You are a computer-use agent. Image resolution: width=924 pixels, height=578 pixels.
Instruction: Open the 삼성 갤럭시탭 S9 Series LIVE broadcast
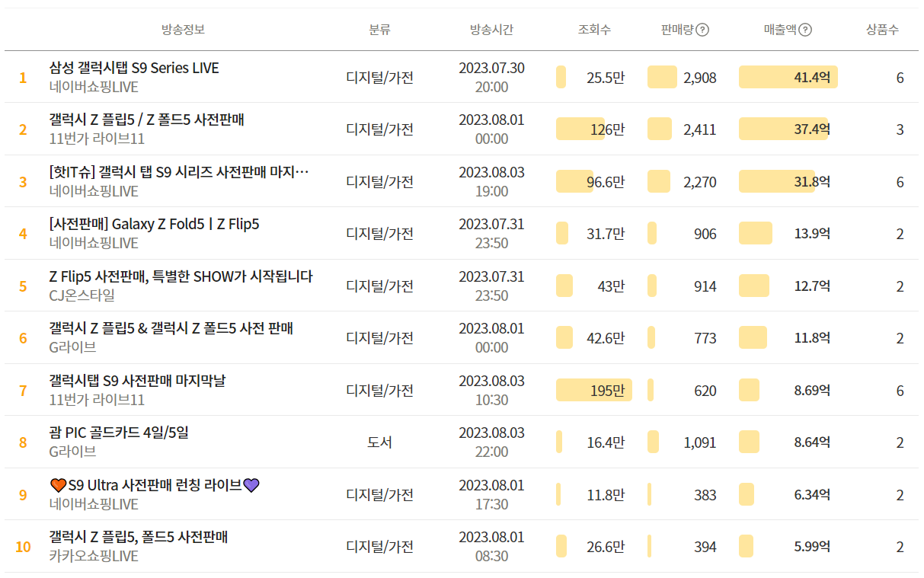(x=134, y=68)
